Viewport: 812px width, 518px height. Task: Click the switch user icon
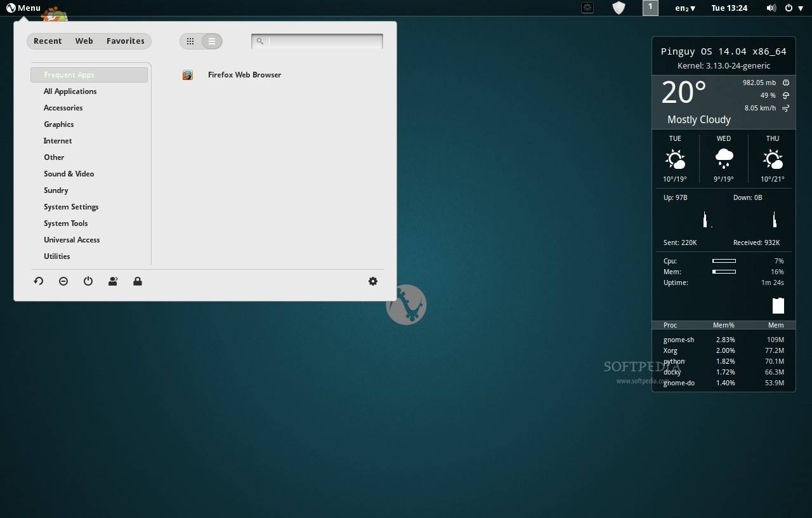[113, 281]
